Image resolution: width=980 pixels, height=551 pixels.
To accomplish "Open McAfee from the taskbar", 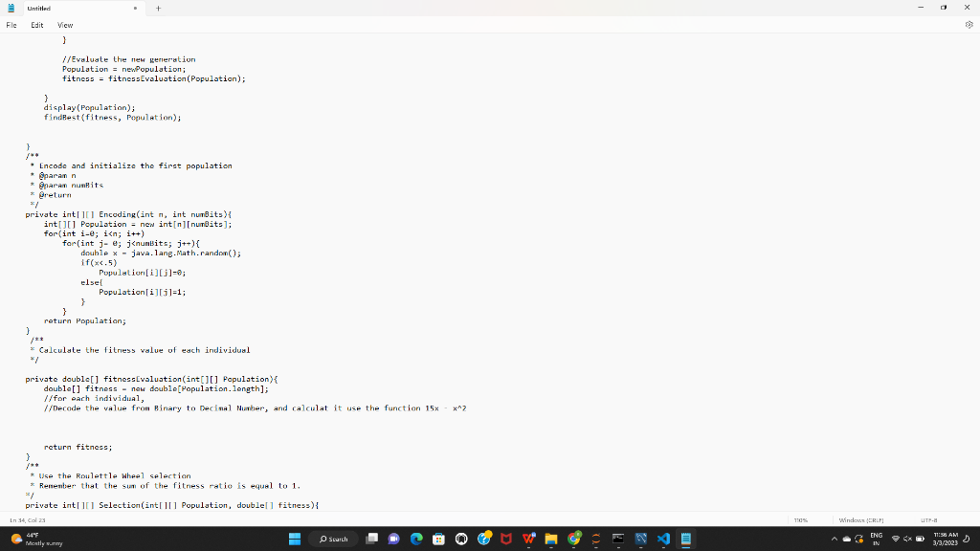I will coord(505,539).
